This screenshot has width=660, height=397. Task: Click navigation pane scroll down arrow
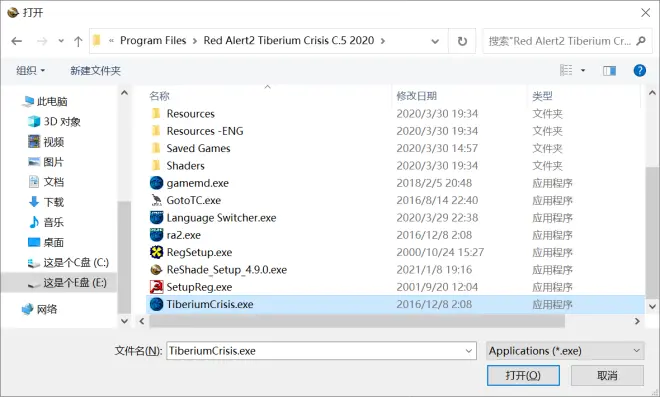[x=125, y=321]
